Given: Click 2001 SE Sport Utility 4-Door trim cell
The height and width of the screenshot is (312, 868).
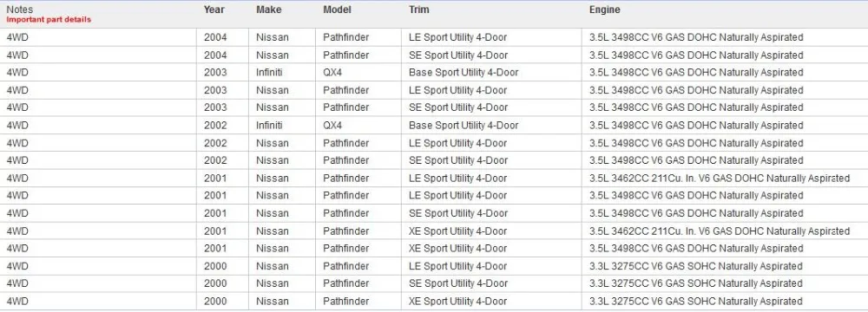Looking at the screenshot, I should pyautogui.click(x=491, y=213).
